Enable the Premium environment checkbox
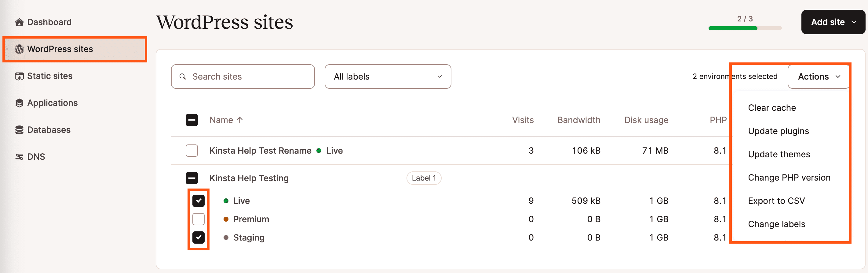Screen dimensions: 868x273 point(199,219)
